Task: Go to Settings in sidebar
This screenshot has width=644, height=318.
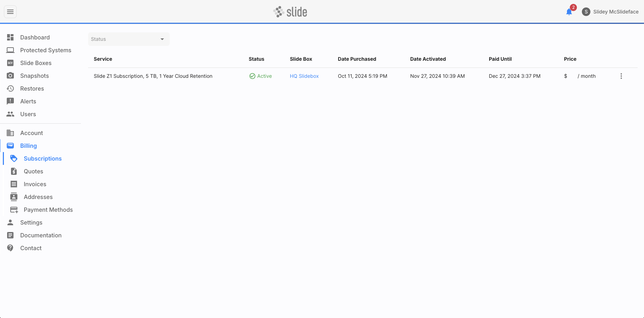Action: point(31,222)
